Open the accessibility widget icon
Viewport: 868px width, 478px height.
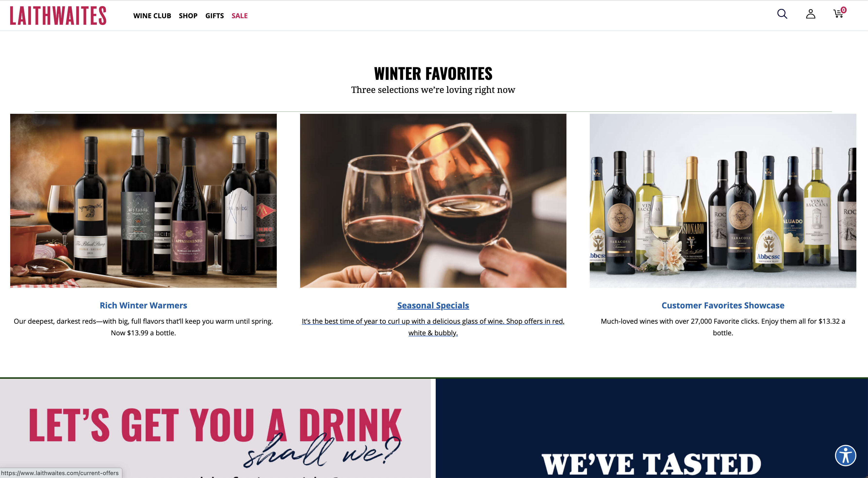(x=845, y=455)
